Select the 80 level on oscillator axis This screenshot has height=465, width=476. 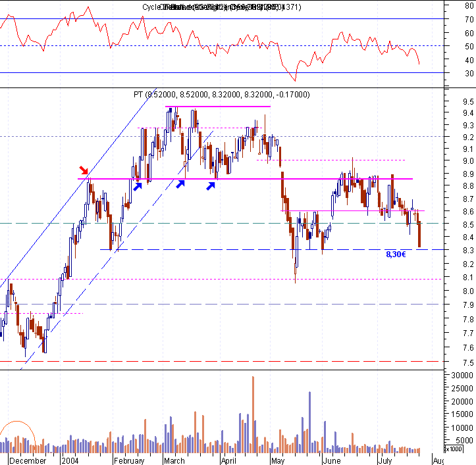pyautogui.click(x=469, y=6)
